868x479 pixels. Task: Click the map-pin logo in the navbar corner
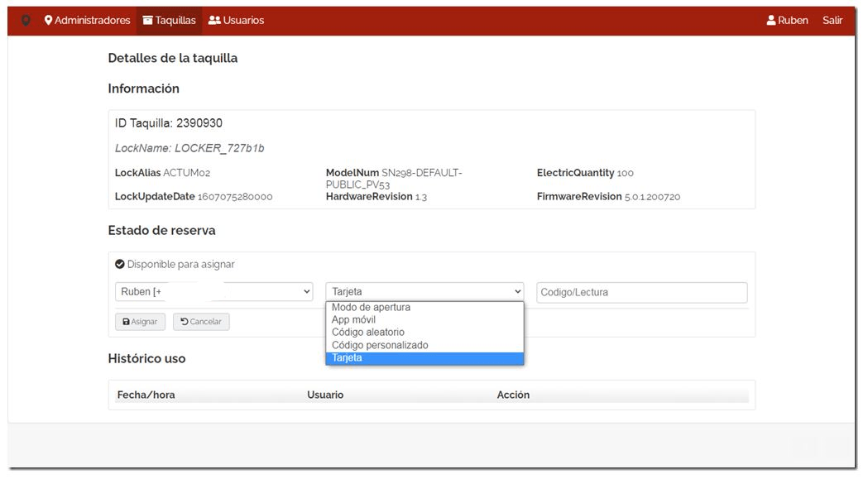point(26,21)
